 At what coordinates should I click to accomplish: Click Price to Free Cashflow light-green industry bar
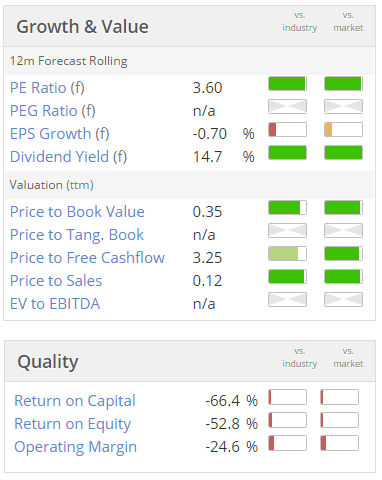[287, 254]
